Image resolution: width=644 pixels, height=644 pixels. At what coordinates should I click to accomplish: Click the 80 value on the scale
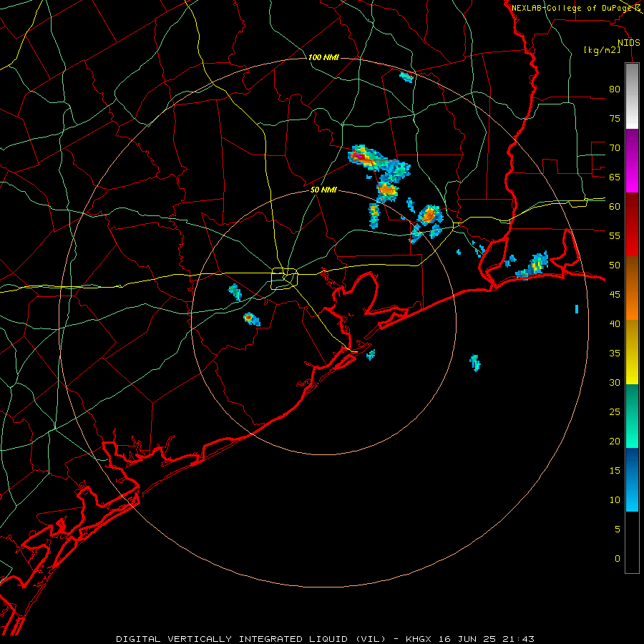pos(615,89)
